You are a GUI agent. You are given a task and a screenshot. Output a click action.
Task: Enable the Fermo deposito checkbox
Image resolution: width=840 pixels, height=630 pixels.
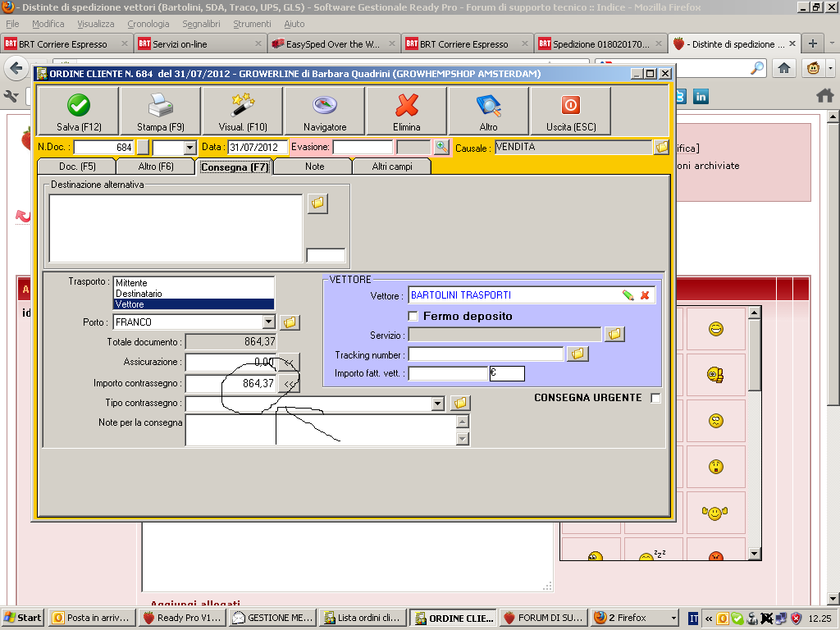coord(413,316)
